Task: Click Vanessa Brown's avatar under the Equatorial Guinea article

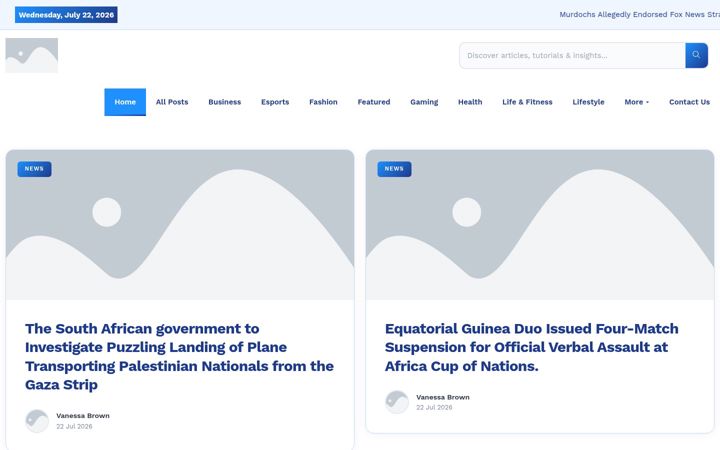Action: coord(397,402)
